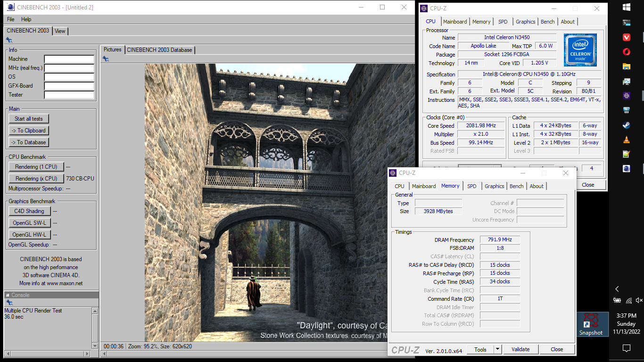Open the taskbar clock and date
This screenshot has width=644, height=362.
pos(626,324)
